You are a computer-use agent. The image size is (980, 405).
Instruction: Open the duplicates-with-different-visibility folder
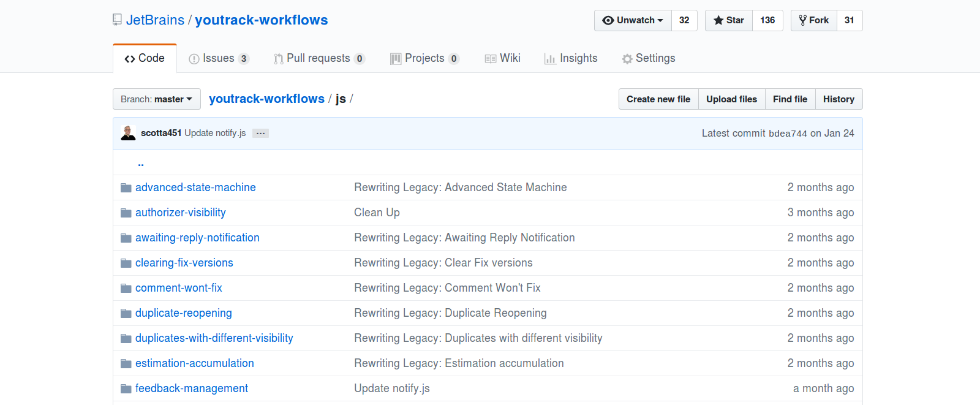point(214,338)
